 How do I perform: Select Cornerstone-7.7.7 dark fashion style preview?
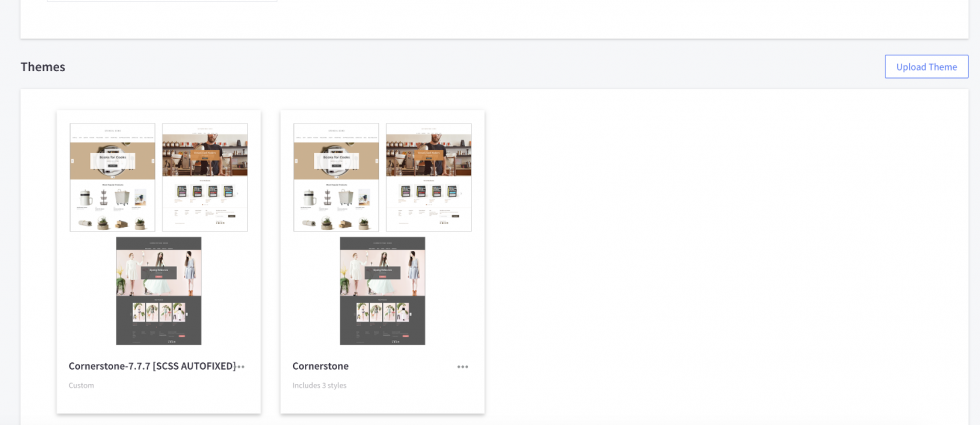click(x=159, y=291)
